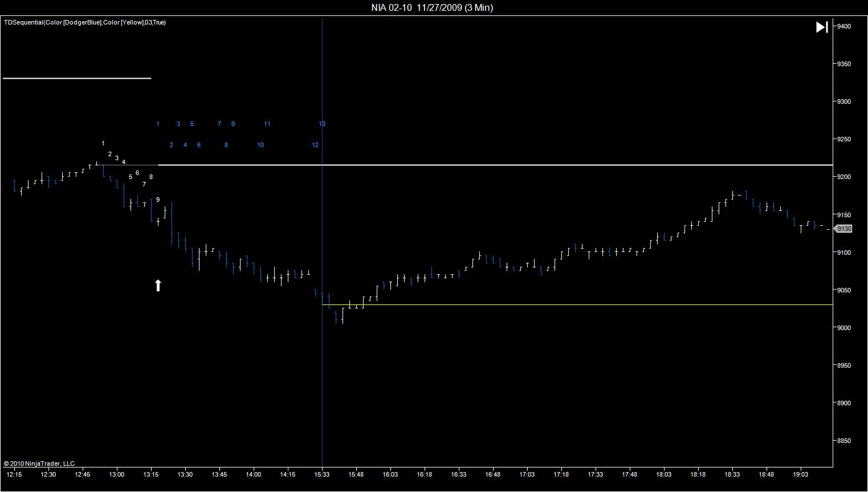
Task: Click the blue countdown number 8
Action: pos(226,145)
